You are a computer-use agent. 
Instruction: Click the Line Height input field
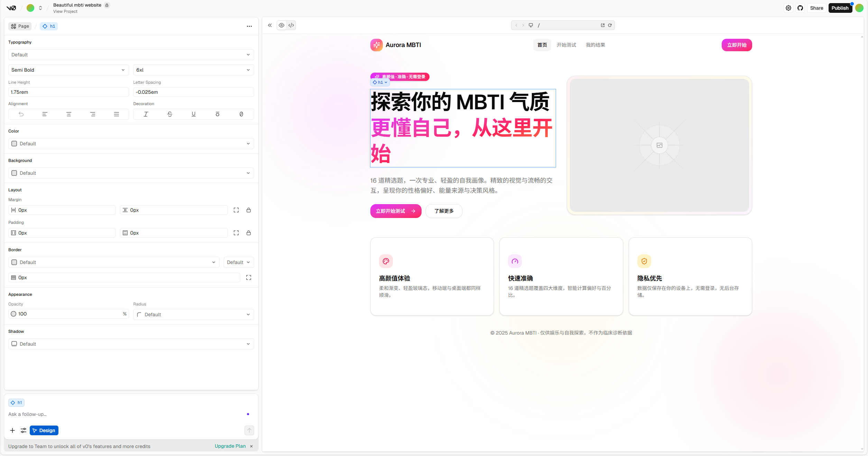click(68, 92)
